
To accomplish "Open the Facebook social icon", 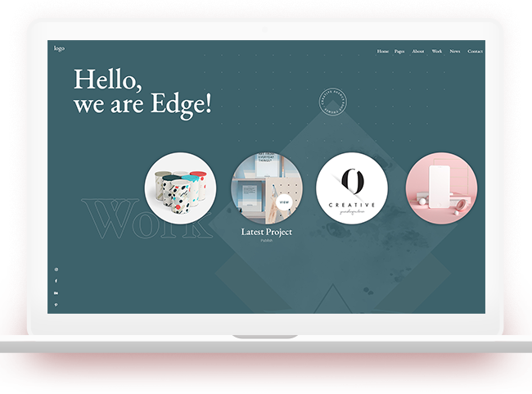I will [x=56, y=281].
